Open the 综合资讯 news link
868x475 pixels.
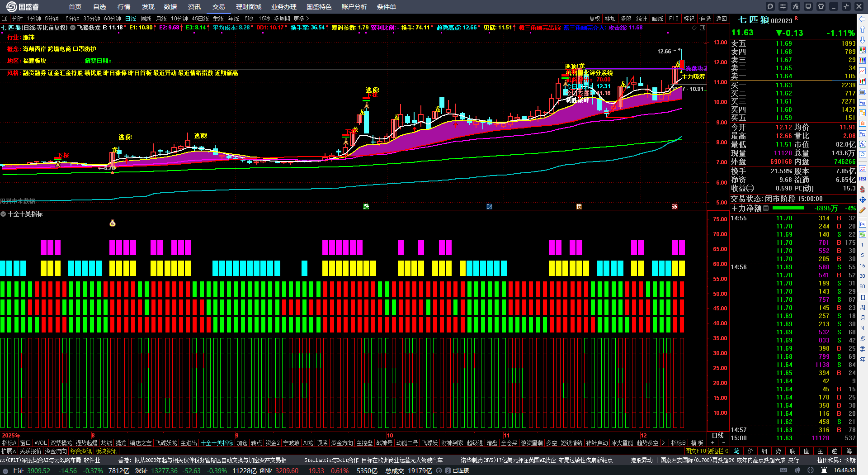(81, 451)
